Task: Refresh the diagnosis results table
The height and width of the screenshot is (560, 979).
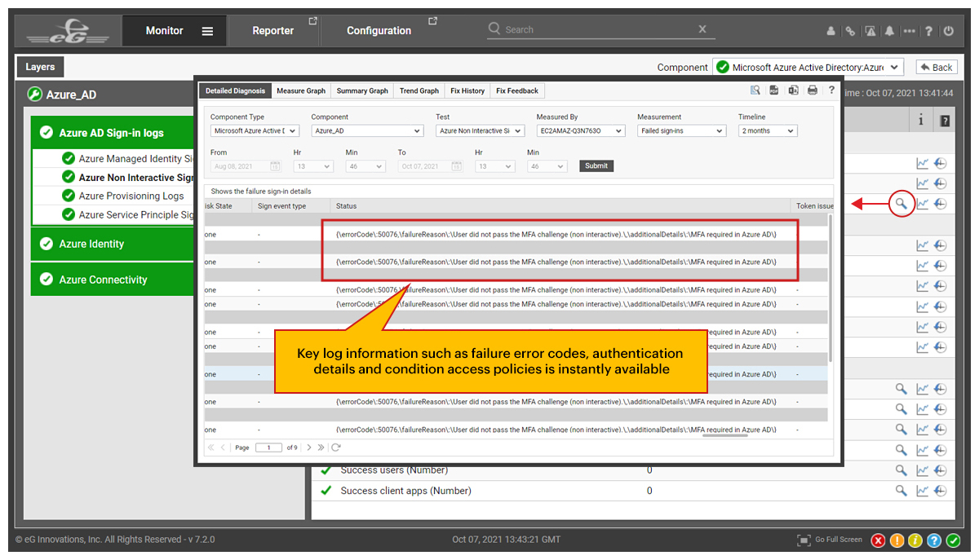Action: [335, 448]
